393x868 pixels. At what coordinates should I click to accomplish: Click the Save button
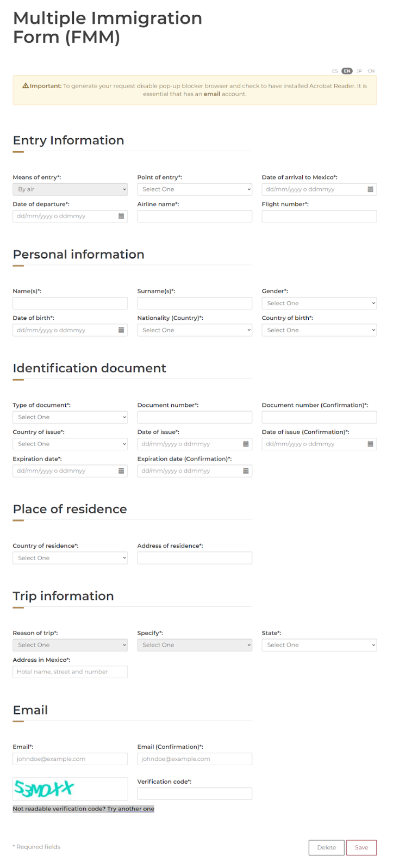click(x=361, y=847)
